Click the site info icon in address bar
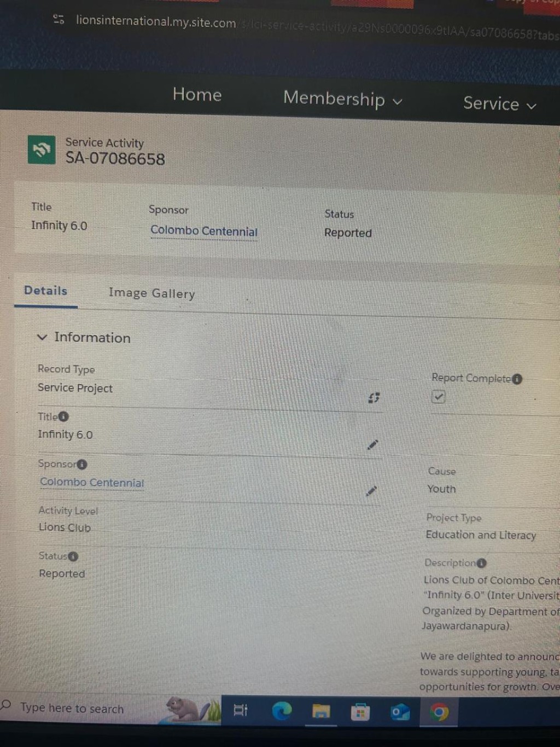The image size is (560, 747). (59, 20)
